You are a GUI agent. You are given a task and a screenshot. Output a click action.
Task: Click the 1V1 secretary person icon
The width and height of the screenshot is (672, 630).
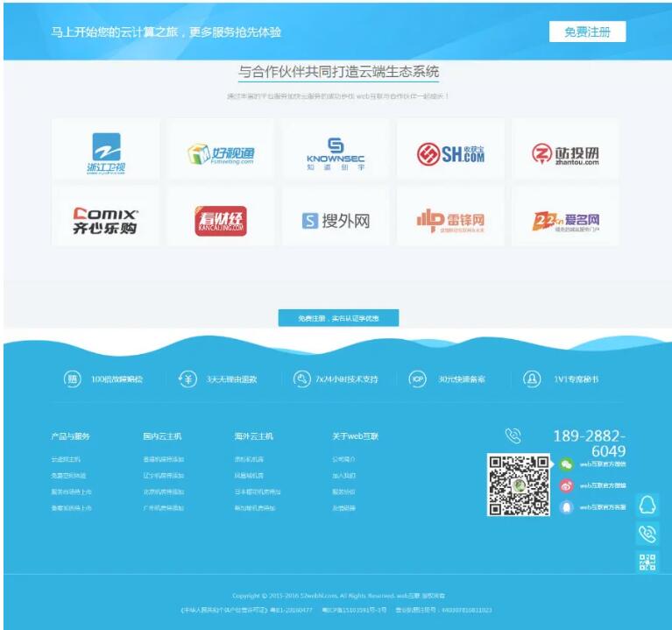532,379
